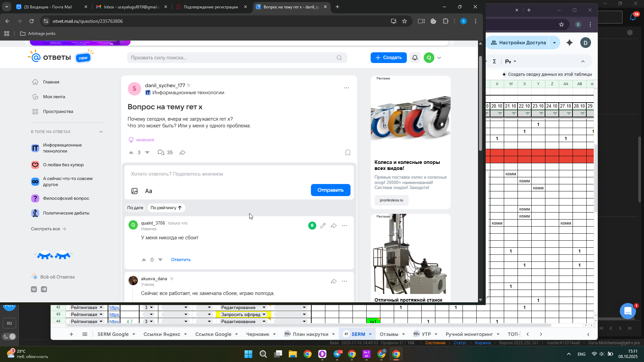Bookmark the question with bookmark icon

(x=348, y=153)
